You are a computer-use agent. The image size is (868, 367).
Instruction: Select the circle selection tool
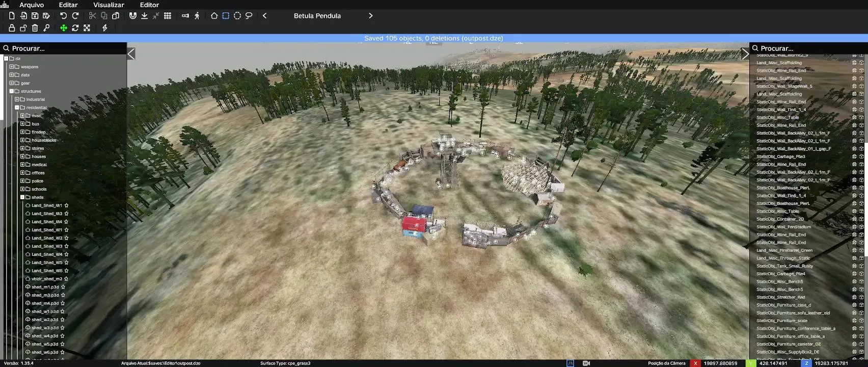(237, 16)
